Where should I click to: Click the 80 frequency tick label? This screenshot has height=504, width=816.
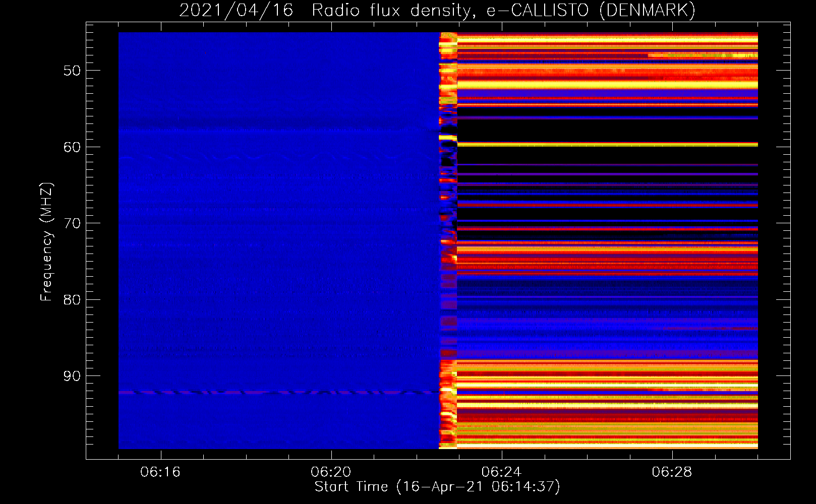(72, 300)
